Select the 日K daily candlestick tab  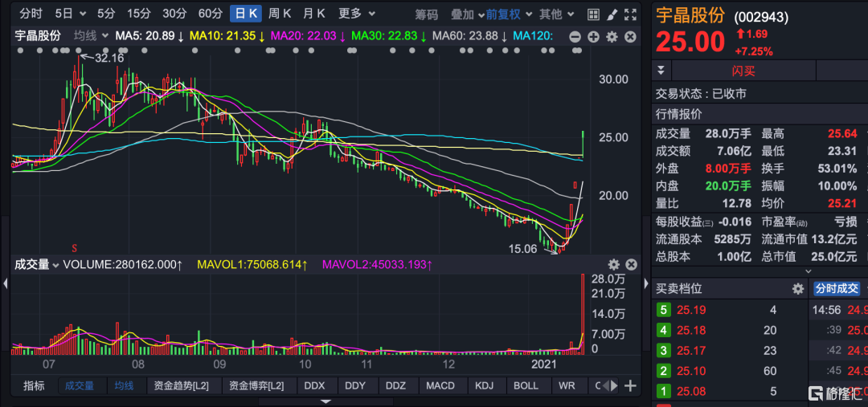(246, 14)
